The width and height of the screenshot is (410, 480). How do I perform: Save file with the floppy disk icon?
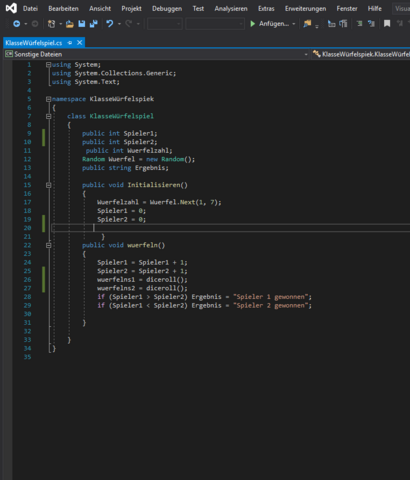(x=81, y=24)
